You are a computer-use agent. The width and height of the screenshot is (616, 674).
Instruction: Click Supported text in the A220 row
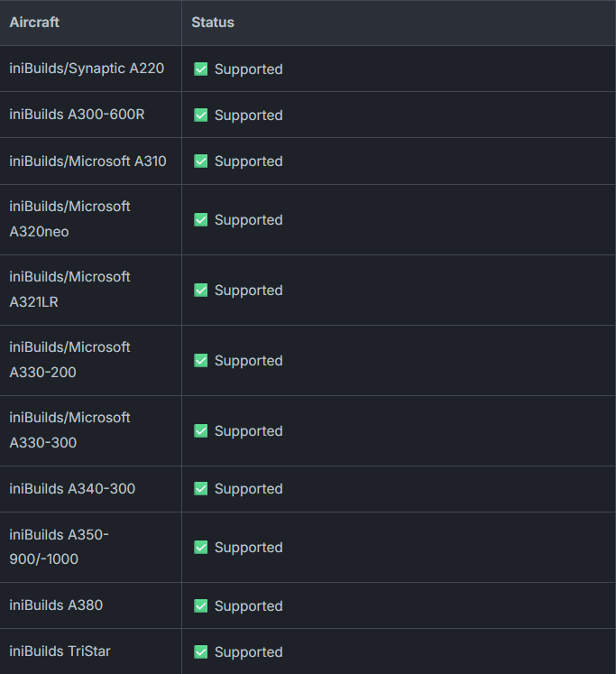tap(248, 69)
